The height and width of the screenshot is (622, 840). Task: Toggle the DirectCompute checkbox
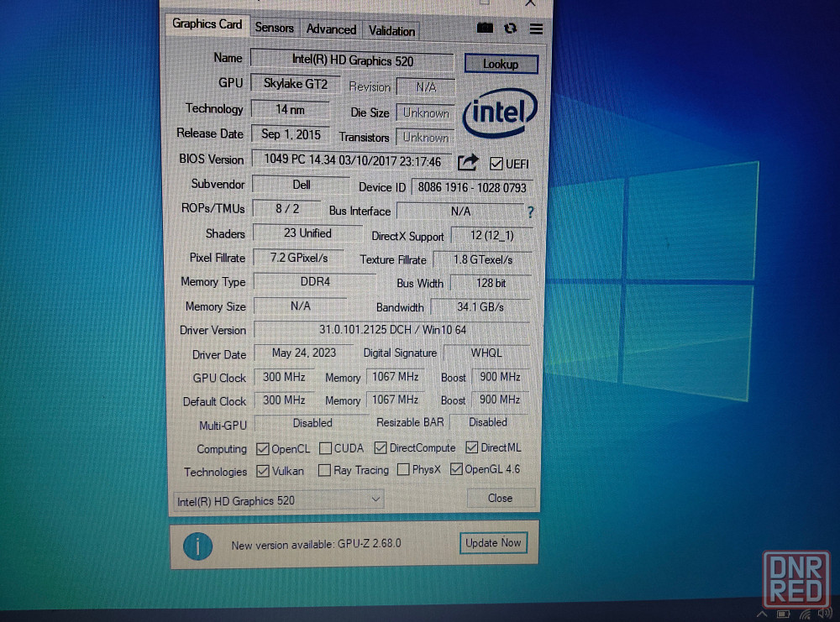(x=381, y=447)
